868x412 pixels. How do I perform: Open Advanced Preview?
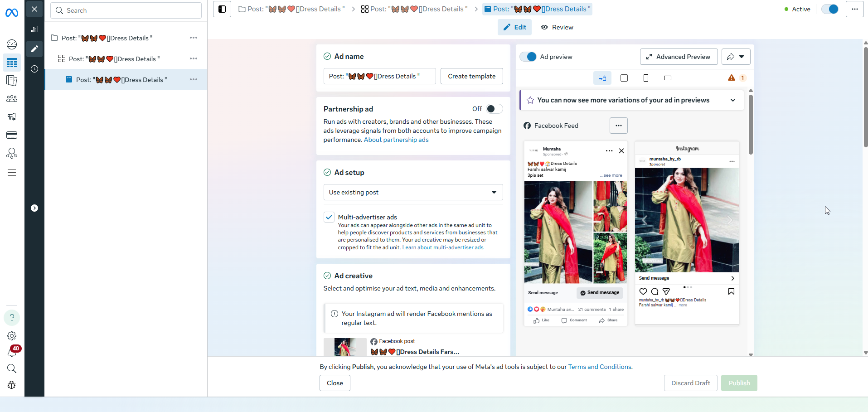click(x=679, y=57)
